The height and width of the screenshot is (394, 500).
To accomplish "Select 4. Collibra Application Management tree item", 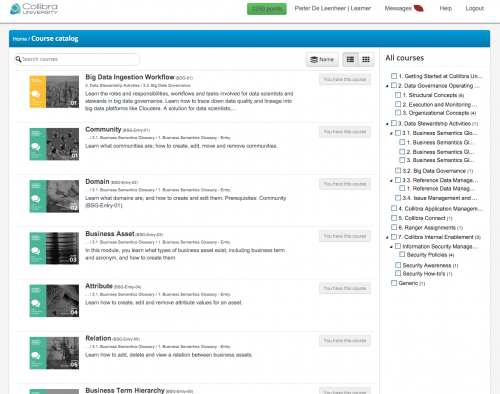I will 440,209.
